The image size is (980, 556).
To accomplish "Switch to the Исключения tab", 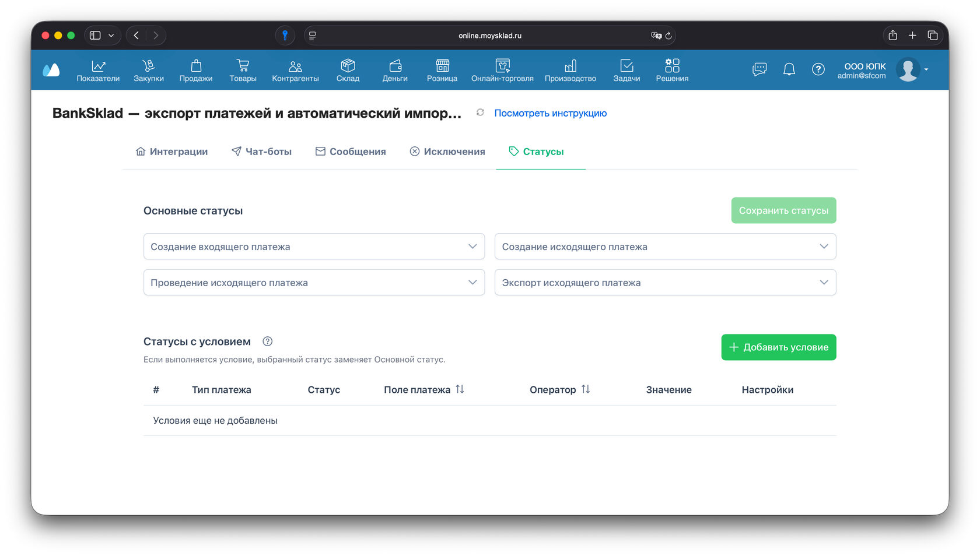I will pyautogui.click(x=447, y=152).
